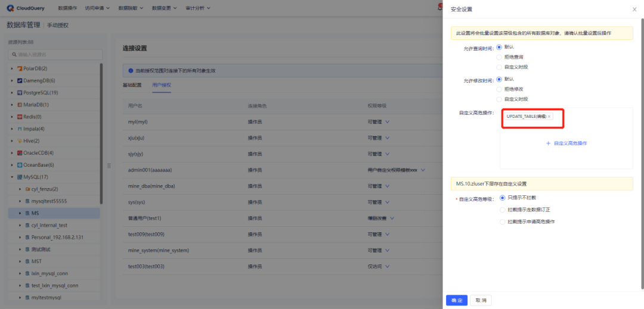Image resolution: width=644 pixels, height=309 pixels.
Task: Click user name cell sys(sys)
Action: coord(137,202)
